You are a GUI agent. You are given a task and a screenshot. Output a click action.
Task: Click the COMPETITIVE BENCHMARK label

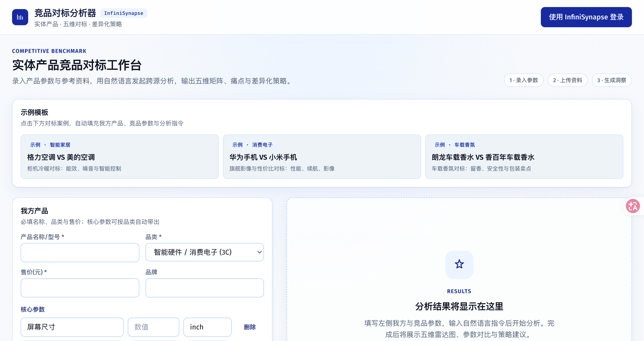pyautogui.click(x=49, y=51)
